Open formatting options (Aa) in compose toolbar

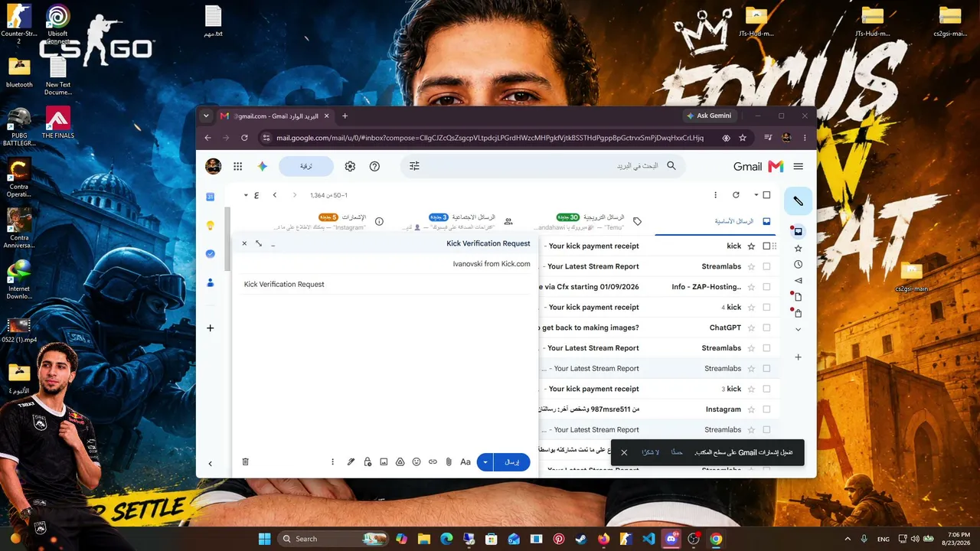tap(465, 461)
